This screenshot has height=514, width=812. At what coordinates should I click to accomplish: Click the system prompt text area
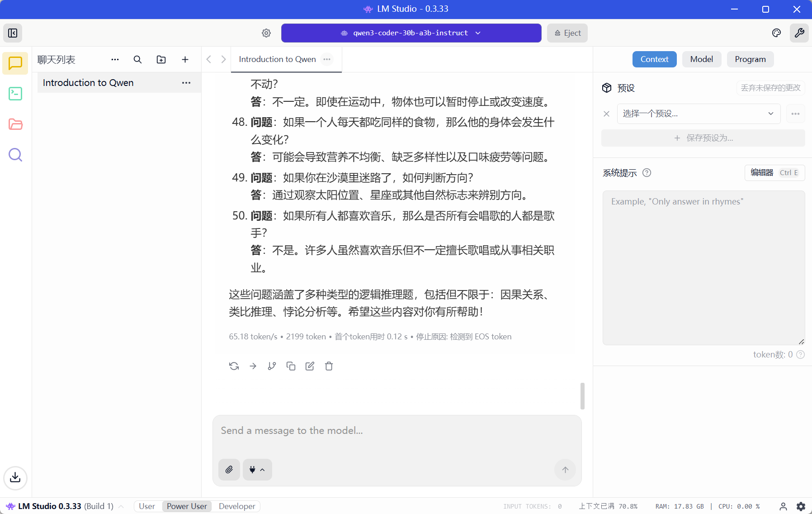click(x=703, y=267)
